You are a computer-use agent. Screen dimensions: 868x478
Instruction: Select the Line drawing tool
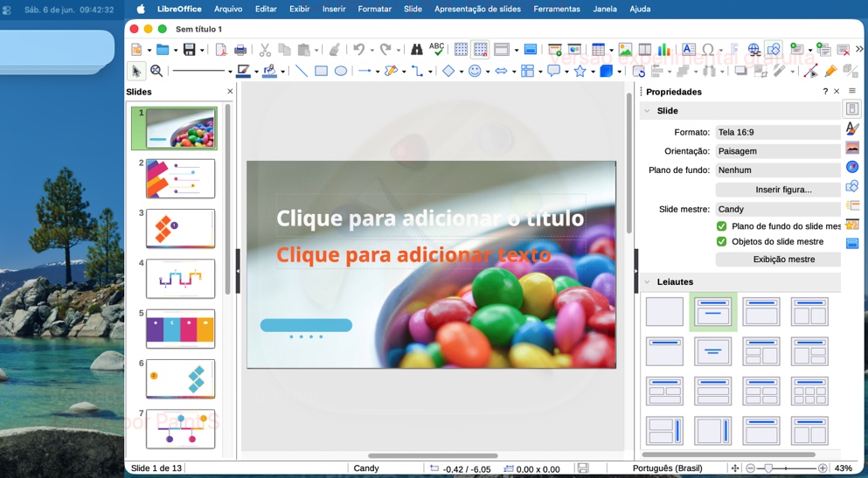pos(302,71)
